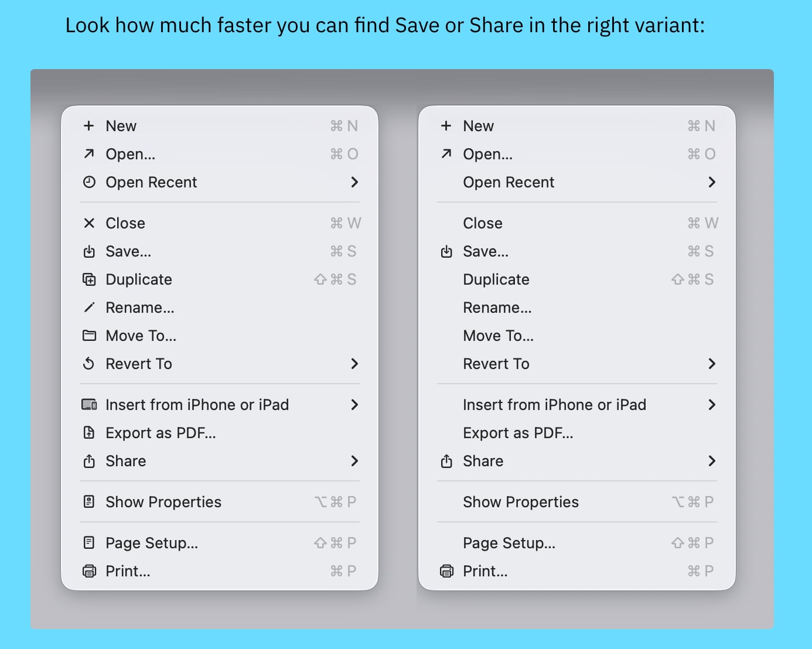Click the Show Properties icon in left menu
The image size is (812, 649).
click(89, 502)
